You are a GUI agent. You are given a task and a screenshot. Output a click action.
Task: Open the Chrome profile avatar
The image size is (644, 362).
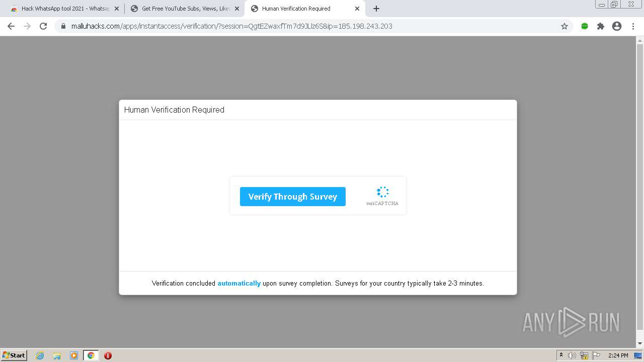pyautogui.click(x=617, y=26)
